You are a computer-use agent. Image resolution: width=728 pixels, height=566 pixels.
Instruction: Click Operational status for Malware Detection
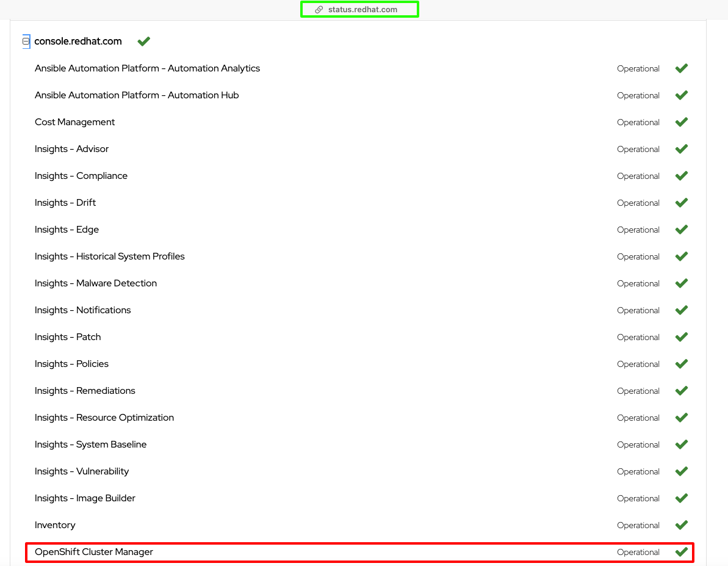pos(638,284)
